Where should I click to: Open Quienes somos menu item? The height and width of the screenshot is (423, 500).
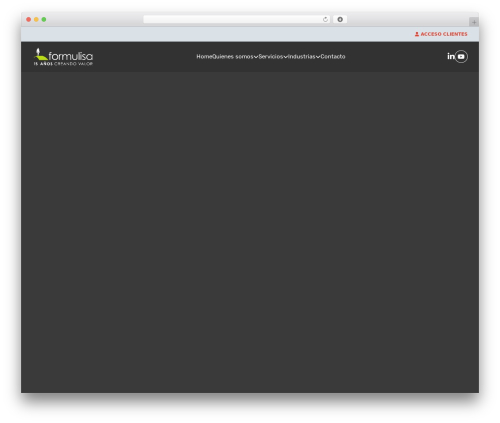click(x=233, y=57)
